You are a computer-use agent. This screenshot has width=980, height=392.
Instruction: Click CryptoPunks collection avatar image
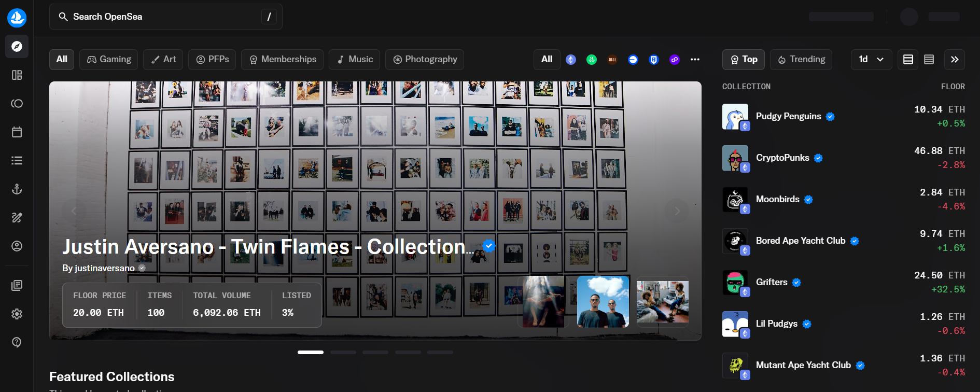coord(735,158)
